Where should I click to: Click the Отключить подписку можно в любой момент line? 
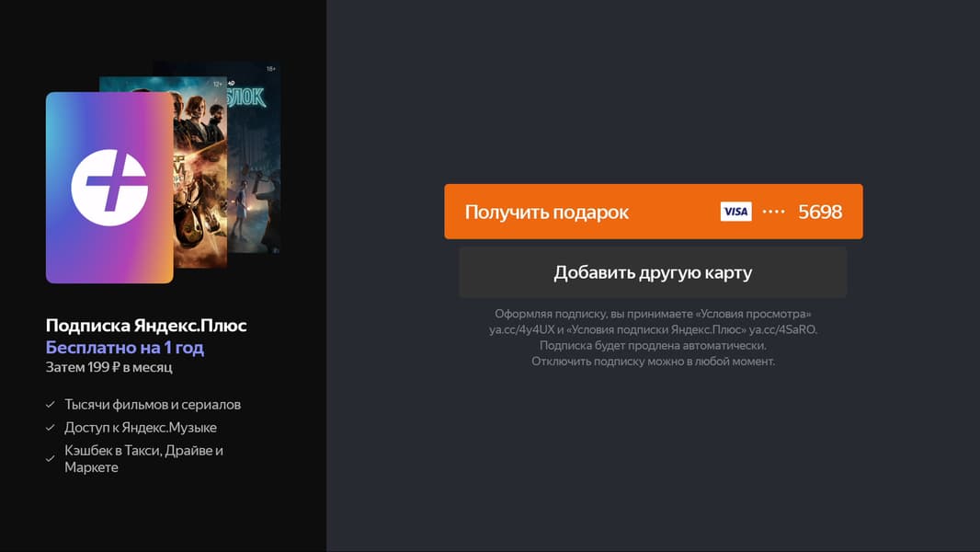click(x=653, y=362)
